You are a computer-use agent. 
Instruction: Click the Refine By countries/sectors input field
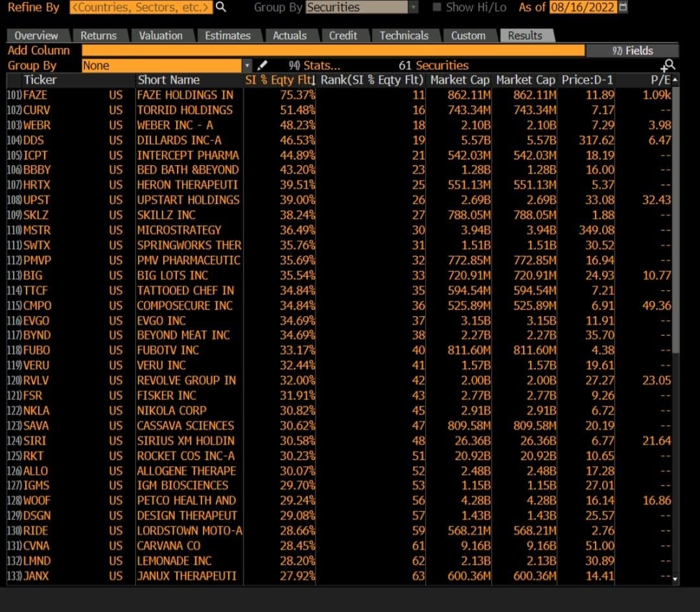(141, 7)
